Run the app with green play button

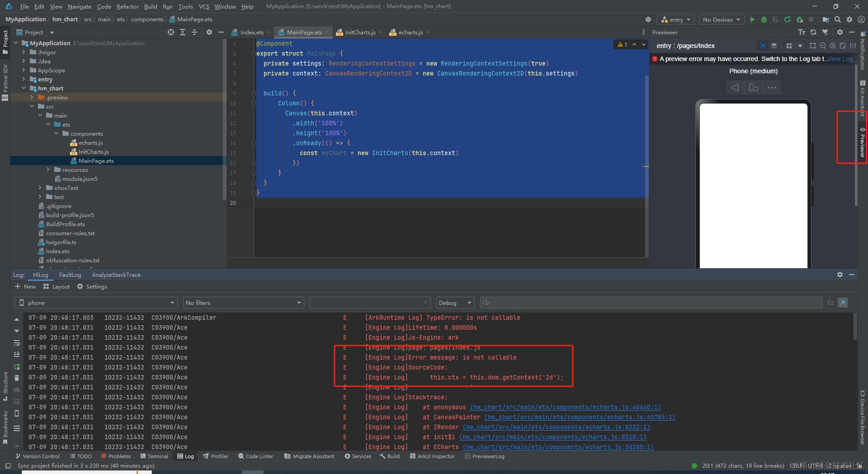(x=752, y=19)
